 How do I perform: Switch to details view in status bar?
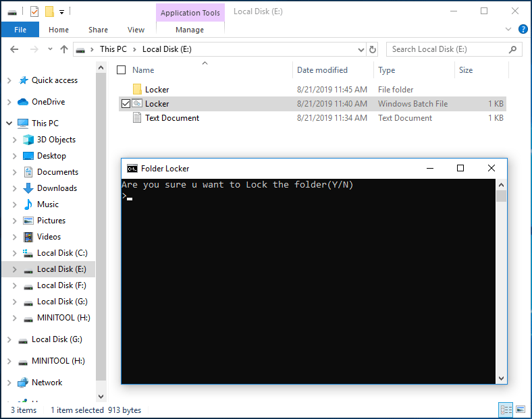506,410
